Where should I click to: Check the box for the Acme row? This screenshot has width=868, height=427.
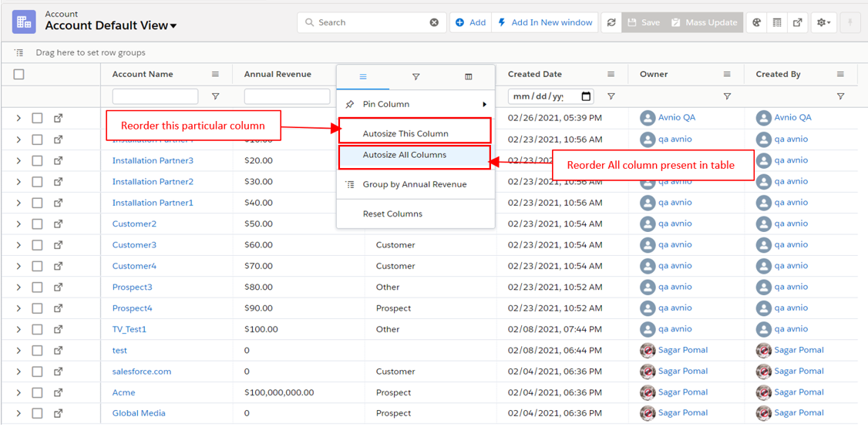[37, 392]
